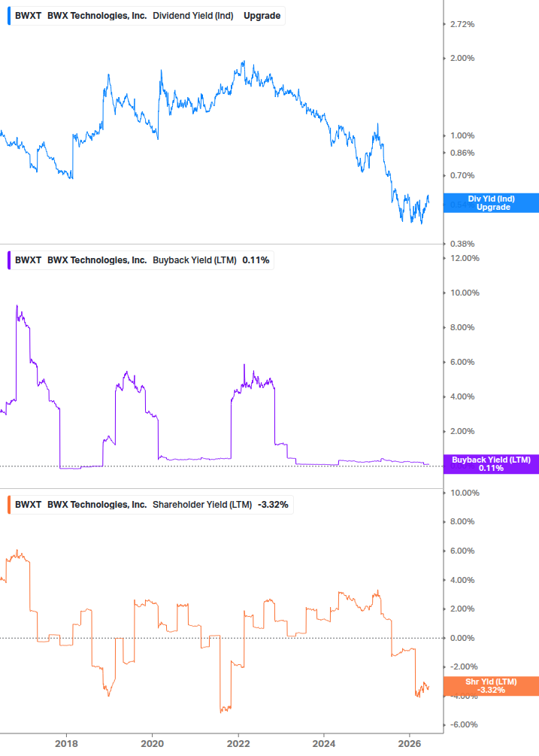This screenshot has width=539, height=756.
Task: Click BWX Technologies, Inc. name in Buyback legend
Action: click(97, 260)
